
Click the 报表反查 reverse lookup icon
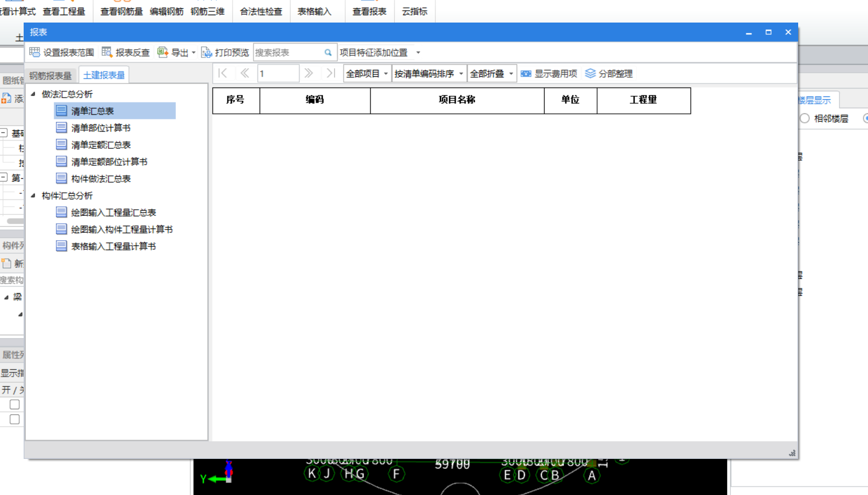[x=107, y=52]
